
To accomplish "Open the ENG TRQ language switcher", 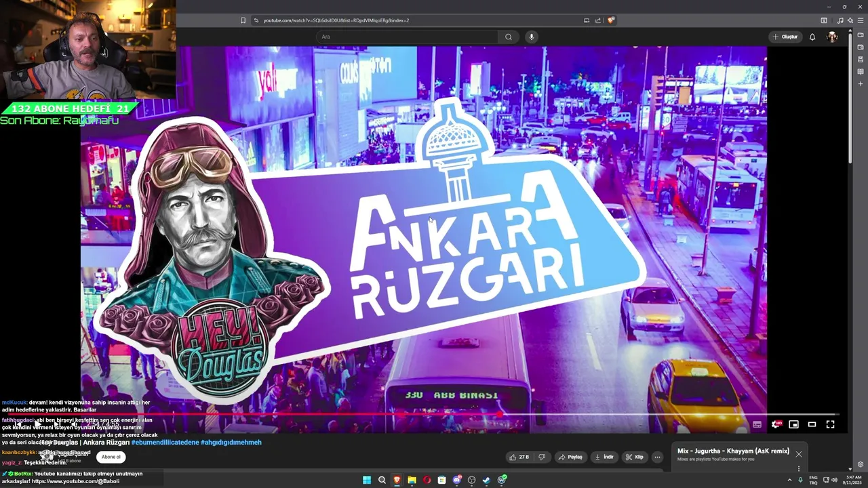I will [x=813, y=480].
